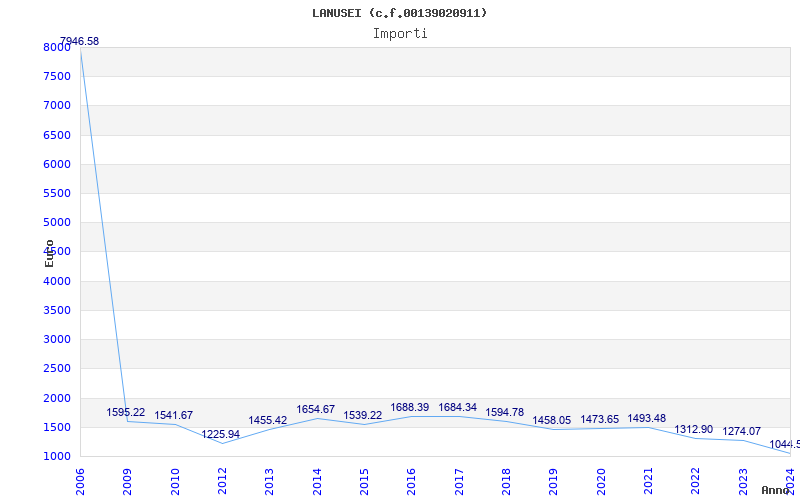Click the 1225.94 data label
Screen dimensions: 800x500
220,434
